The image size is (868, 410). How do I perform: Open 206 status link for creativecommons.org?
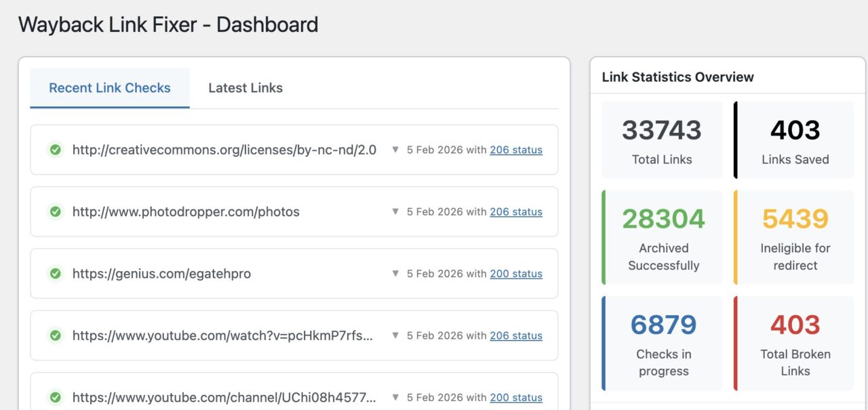(x=516, y=150)
